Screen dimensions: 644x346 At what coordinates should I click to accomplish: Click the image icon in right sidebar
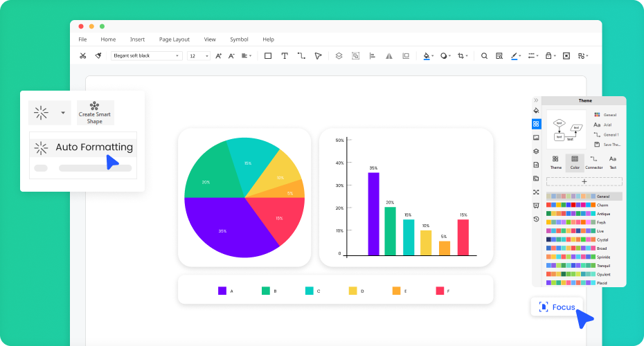(x=536, y=138)
